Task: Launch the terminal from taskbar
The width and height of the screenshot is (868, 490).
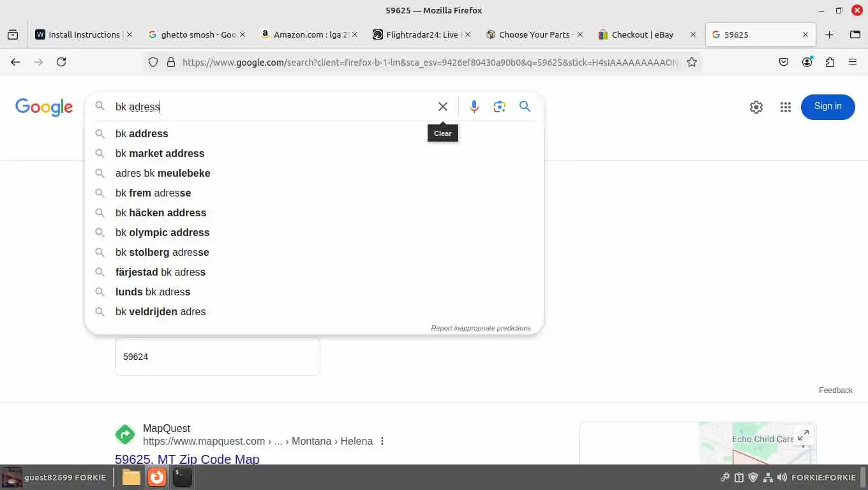Action: [x=183, y=477]
